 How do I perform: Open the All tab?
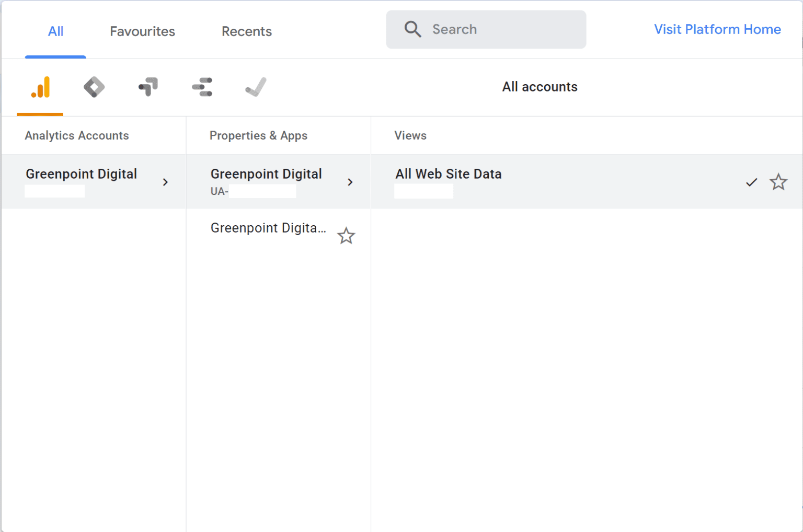click(55, 31)
